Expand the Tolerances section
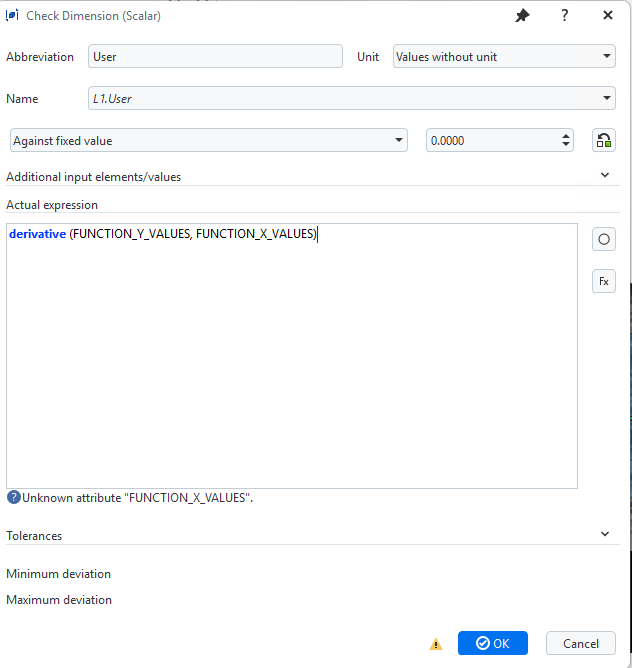Screen dimensions: 632x668 pos(604,534)
